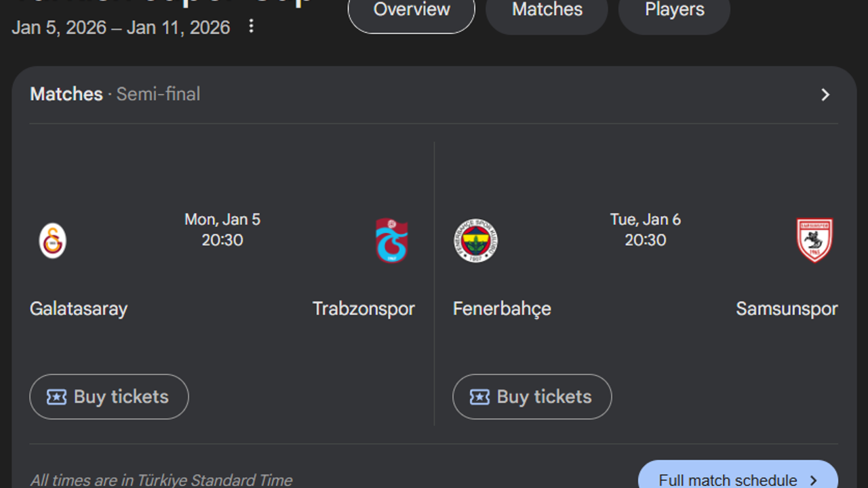Open the Full match schedule
The width and height of the screenshot is (868, 488).
[x=728, y=479]
